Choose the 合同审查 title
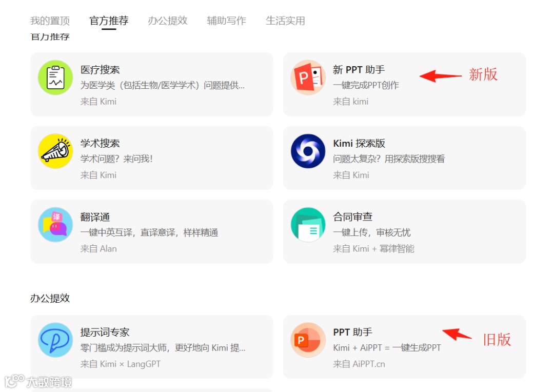This screenshot has height=392, width=554. pos(352,217)
